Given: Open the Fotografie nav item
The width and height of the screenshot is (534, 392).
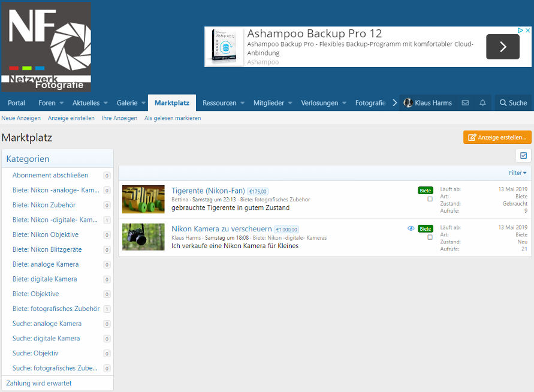Looking at the screenshot, I should point(370,103).
